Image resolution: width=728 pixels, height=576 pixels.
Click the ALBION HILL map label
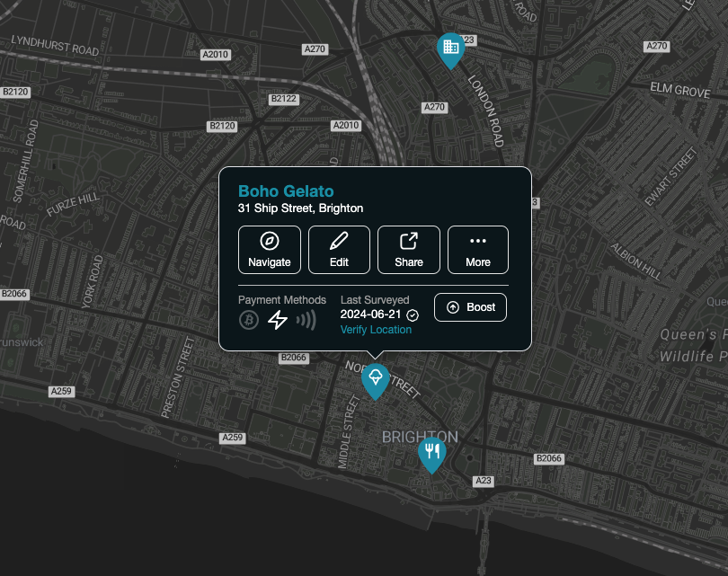click(x=635, y=261)
